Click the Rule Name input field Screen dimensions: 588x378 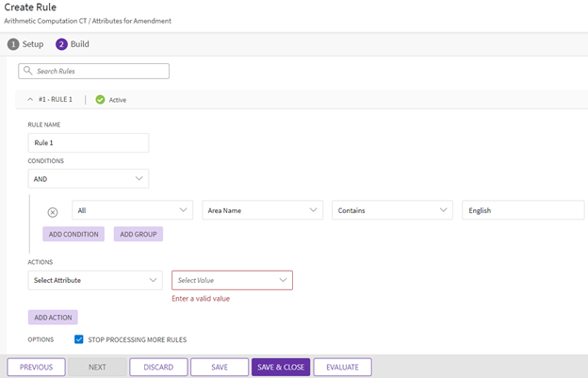89,142
